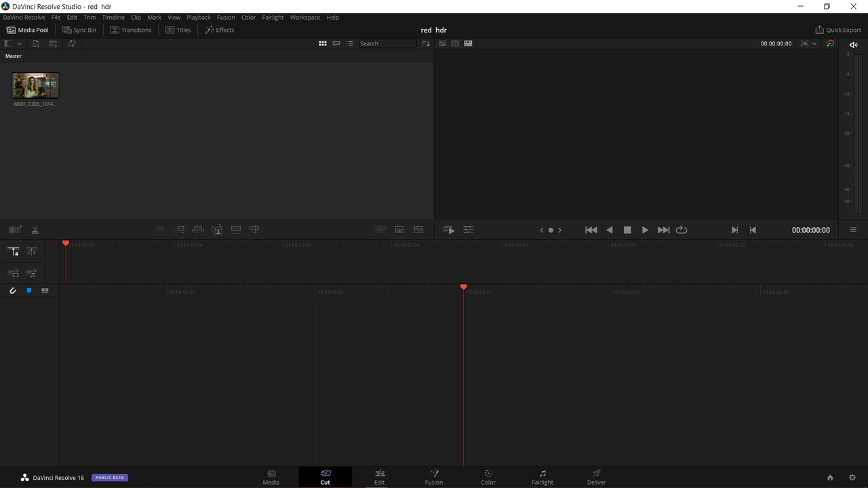Toggle timeline Snapping magnet icon
868x488 pixels.
[x=12, y=291]
